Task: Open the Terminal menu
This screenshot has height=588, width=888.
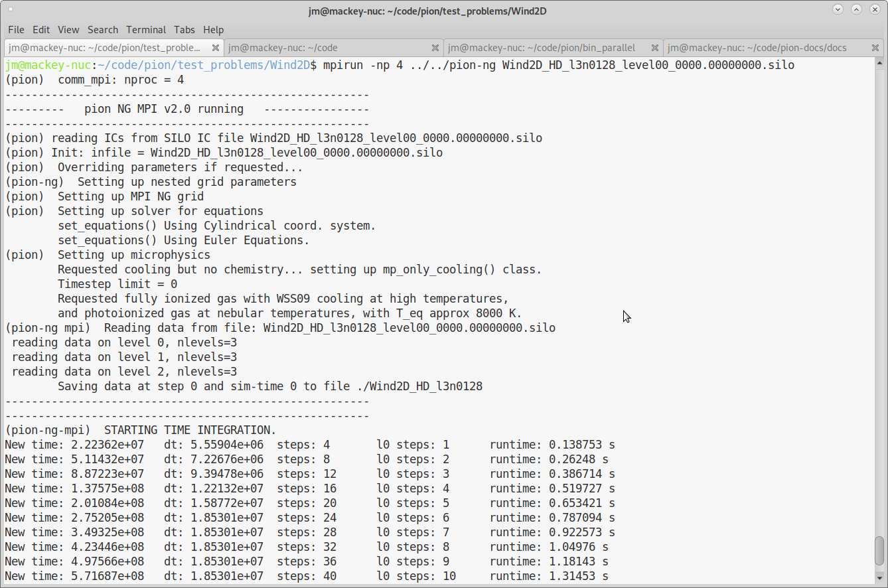Action: (x=146, y=30)
